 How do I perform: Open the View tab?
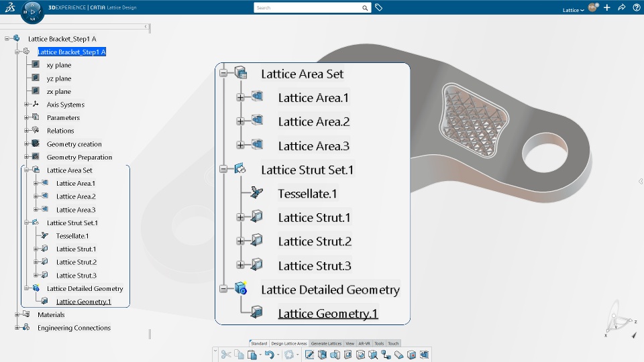(350, 343)
